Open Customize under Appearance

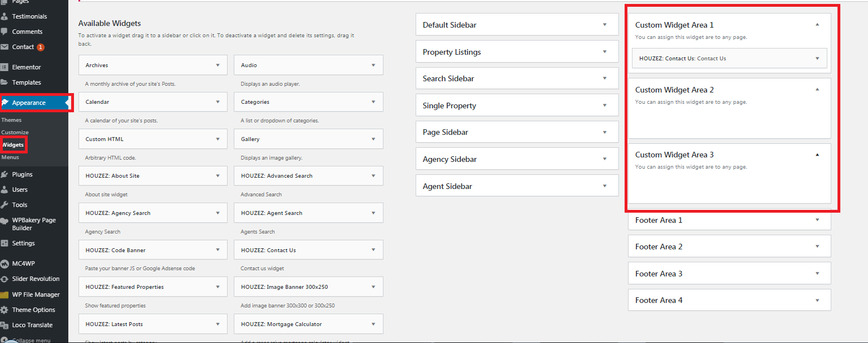[x=15, y=133]
